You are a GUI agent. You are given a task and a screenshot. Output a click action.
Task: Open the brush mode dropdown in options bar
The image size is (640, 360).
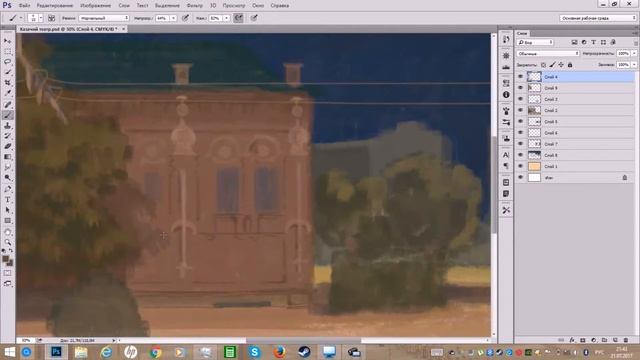click(x=104, y=18)
